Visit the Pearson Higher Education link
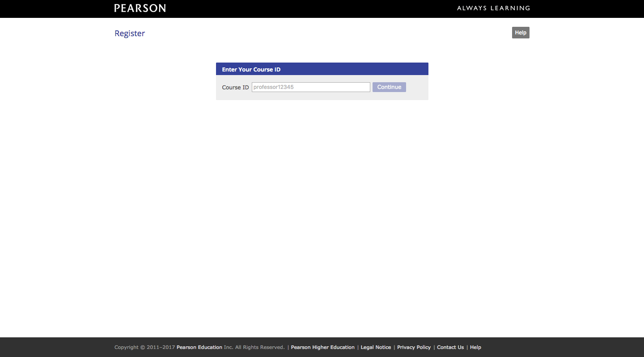The image size is (644, 357). pos(322,348)
